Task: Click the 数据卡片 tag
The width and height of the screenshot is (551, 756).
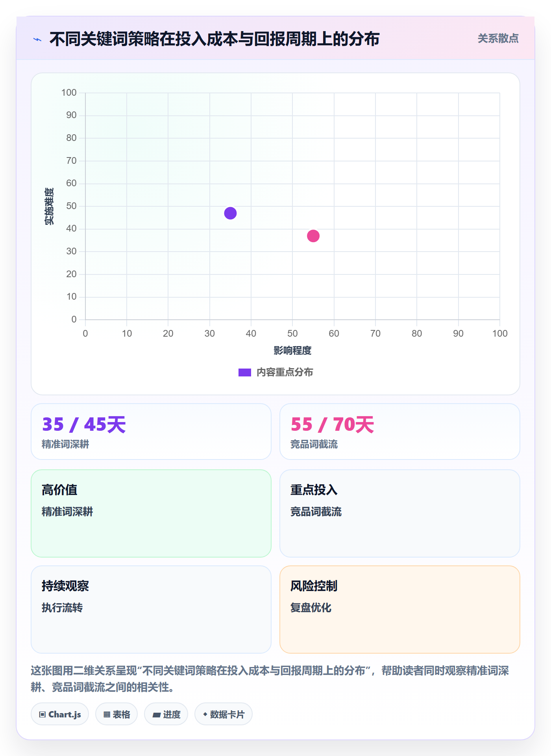Action: tap(224, 714)
